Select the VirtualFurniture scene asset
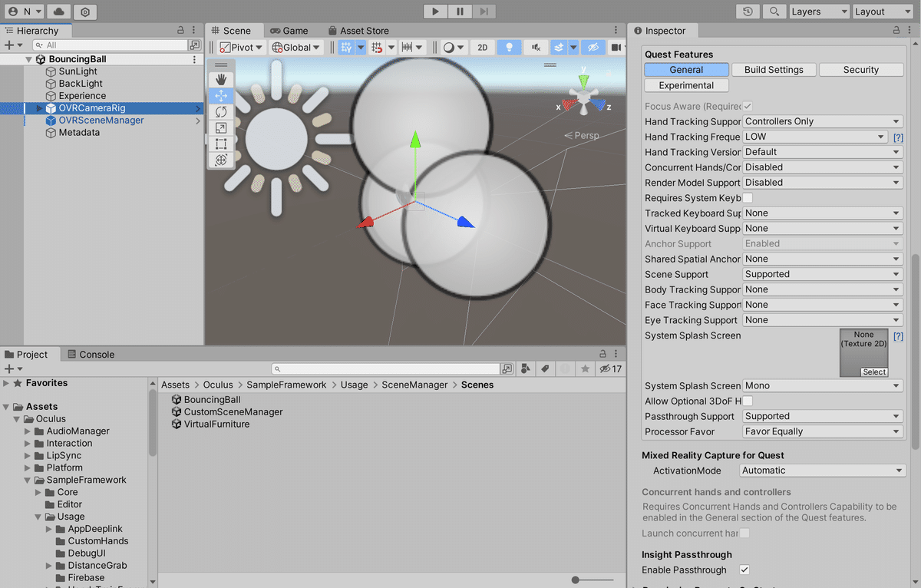 point(215,424)
